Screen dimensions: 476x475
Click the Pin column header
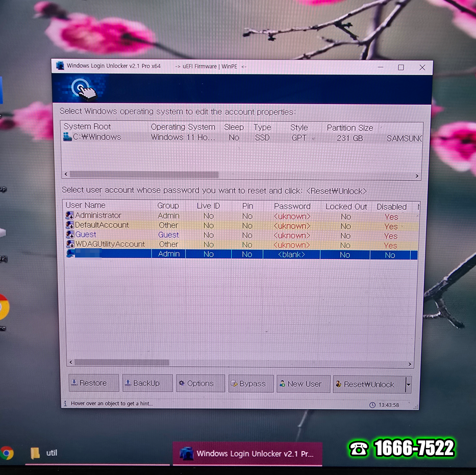click(x=247, y=206)
